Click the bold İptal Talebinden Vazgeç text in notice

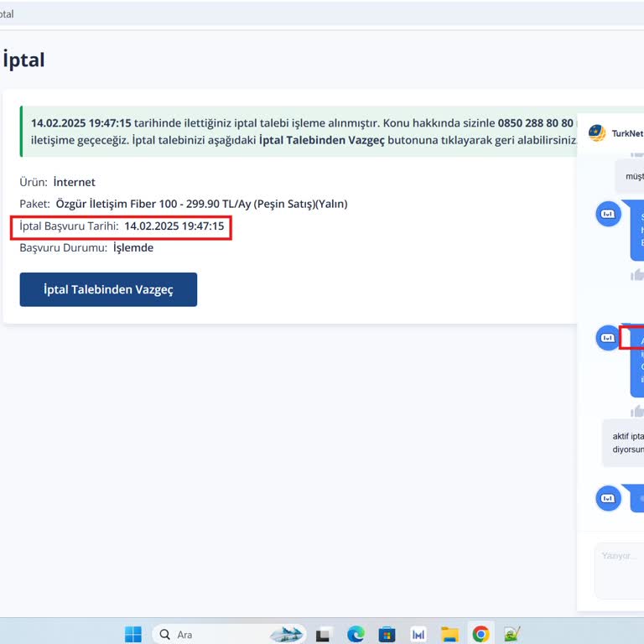pyautogui.click(x=322, y=140)
